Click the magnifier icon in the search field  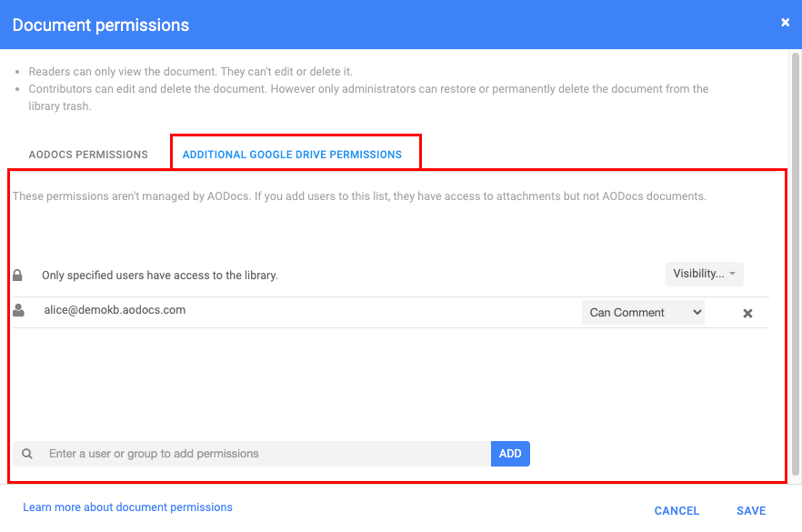pos(27,454)
